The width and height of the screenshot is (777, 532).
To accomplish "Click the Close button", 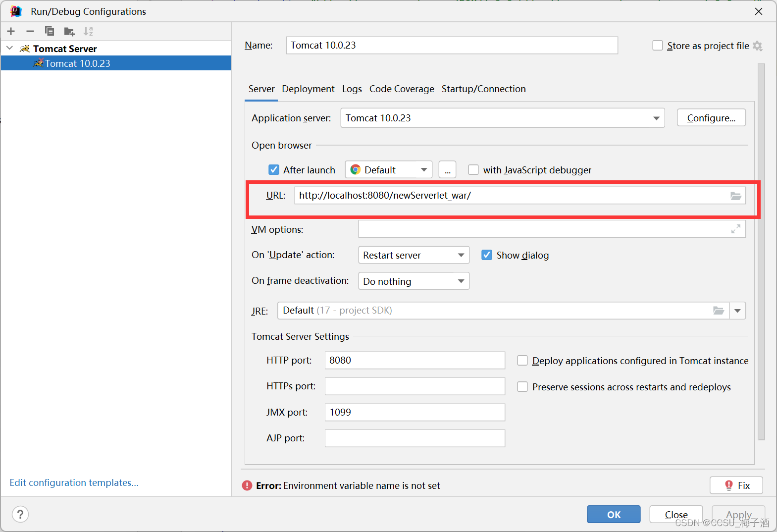I will [x=676, y=515].
